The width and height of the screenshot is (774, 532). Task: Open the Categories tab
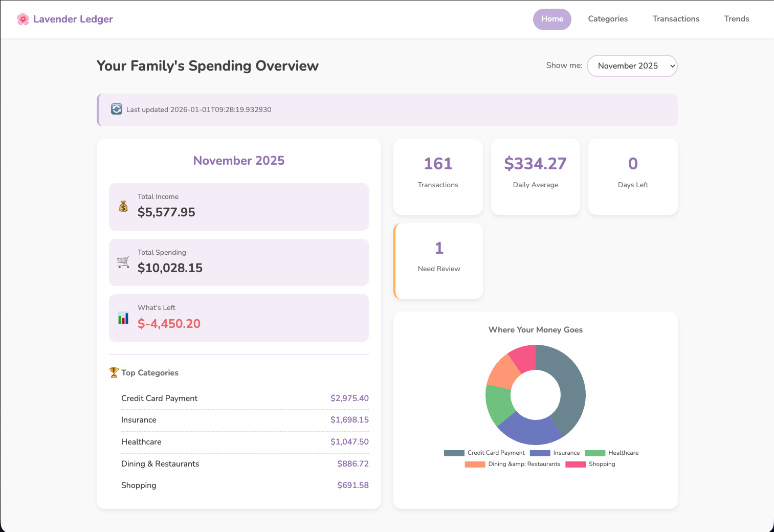coord(608,19)
